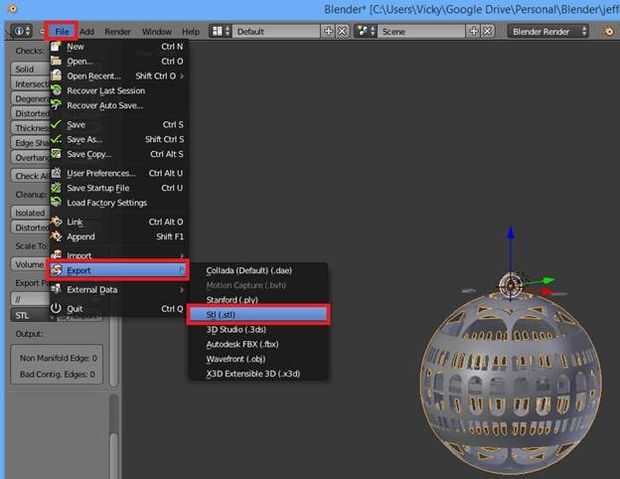Screen dimensions: 620x479
Task: Open the scene selector icon
Action: pyautogui.click(x=365, y=31)
